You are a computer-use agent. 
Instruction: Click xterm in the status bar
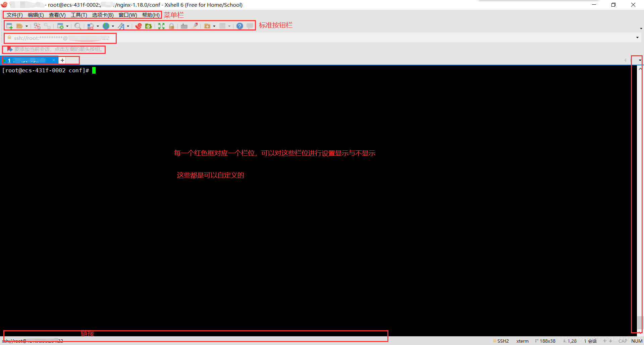(522, 341)
